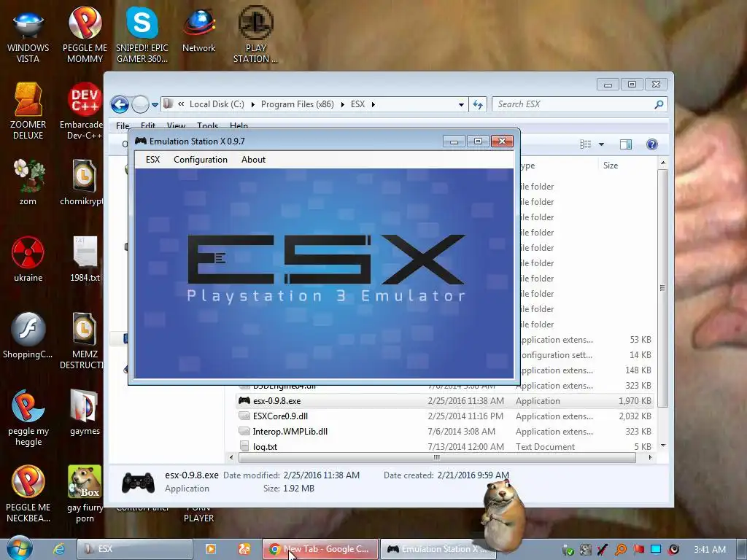Click Program Files (x86) breadcrumb
This screenshot has height=560, width=747.
pos(298,104)
